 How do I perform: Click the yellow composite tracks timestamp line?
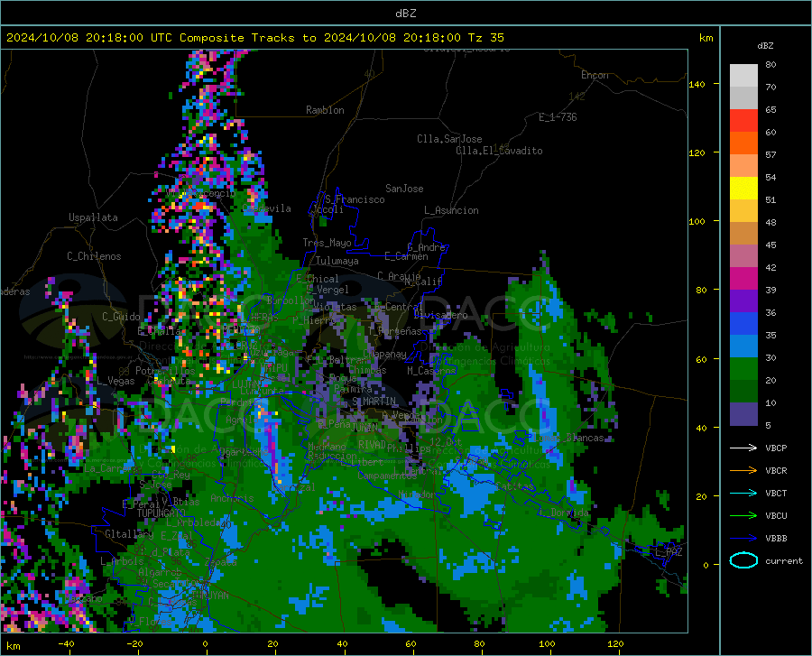[254, 37]
